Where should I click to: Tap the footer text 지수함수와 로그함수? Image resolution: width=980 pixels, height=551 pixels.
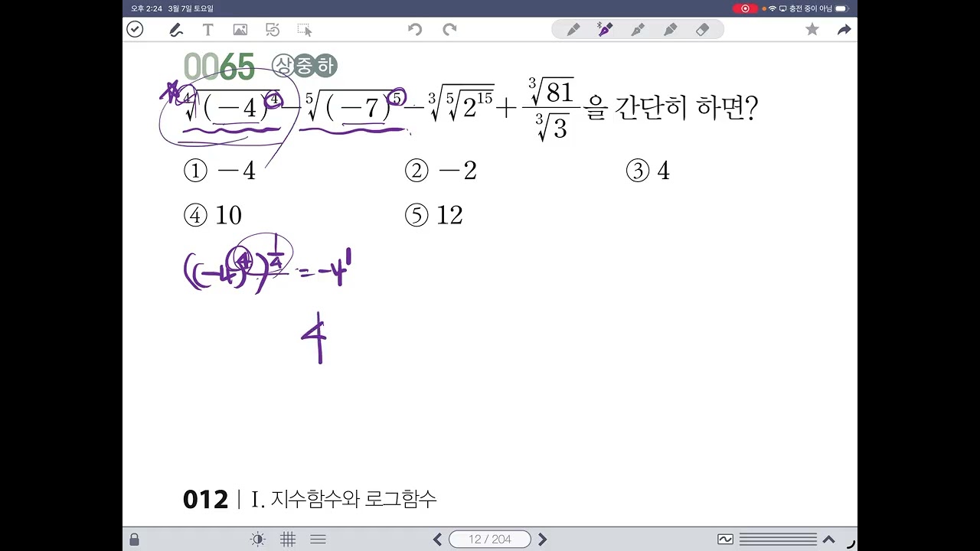click(354, 500)
